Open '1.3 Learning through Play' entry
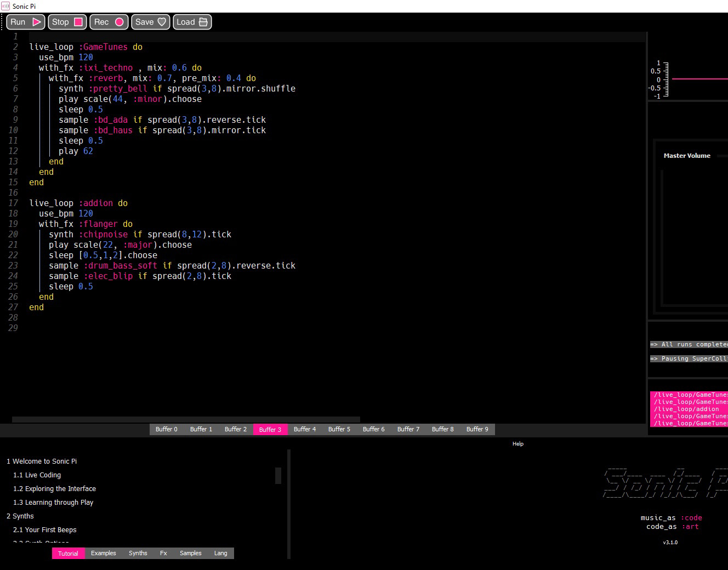Screen dimensions: 728x570 [x=53, y=503]
